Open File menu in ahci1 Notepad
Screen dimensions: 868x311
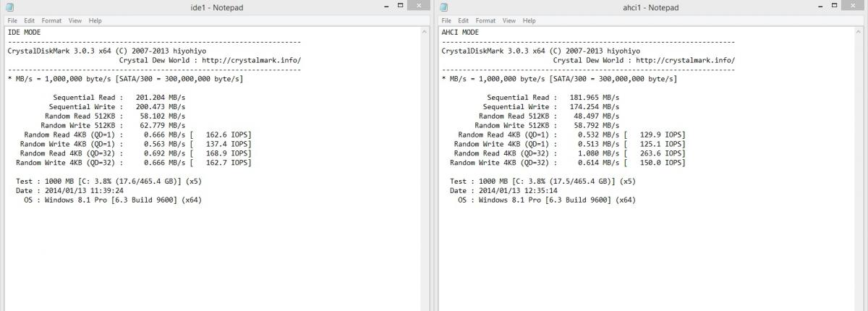(x=446, y=21)
